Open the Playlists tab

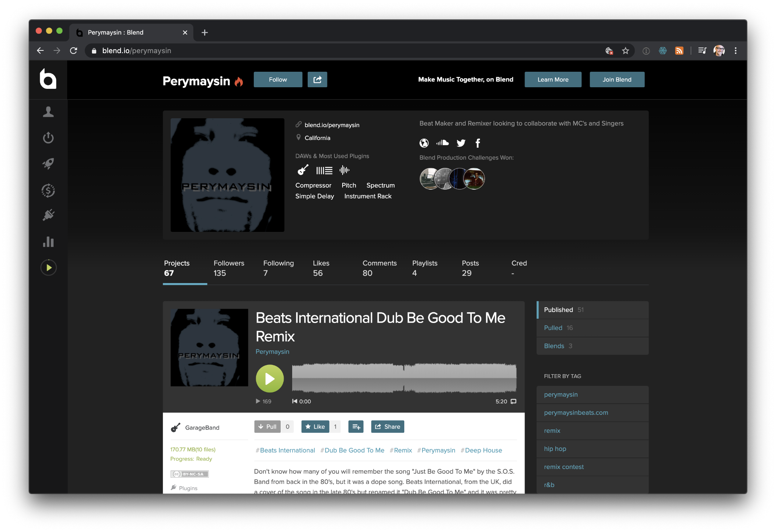(424, 268)
